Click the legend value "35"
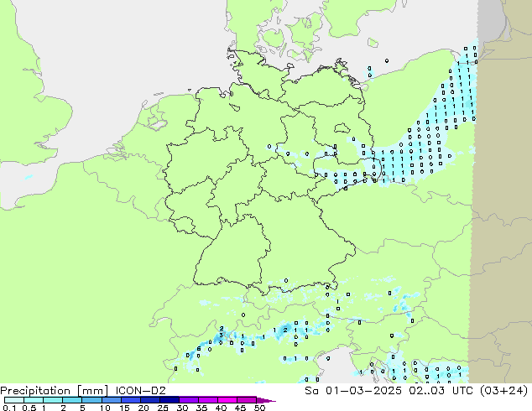The image size is (532, 411). pyautogui.click(x=201, y=408)
